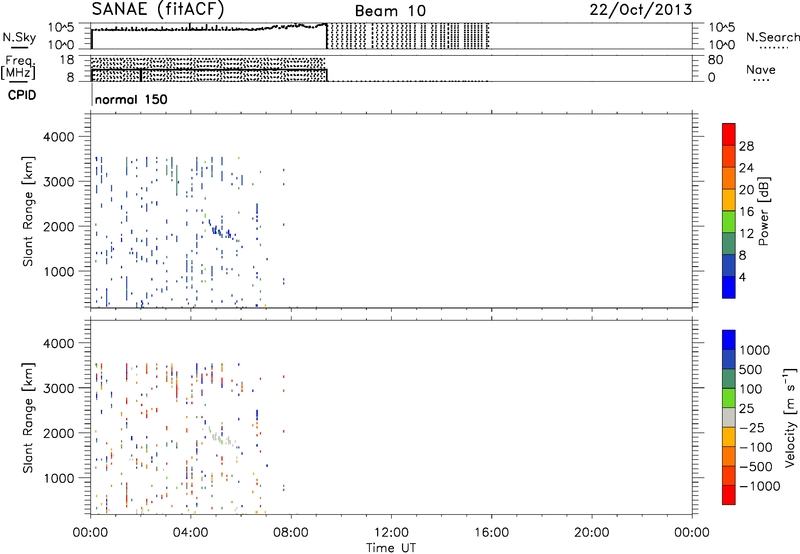Click the 25 label on the velocity colorbar
This screenshot has width=800, height=554.
coord(746,409)
